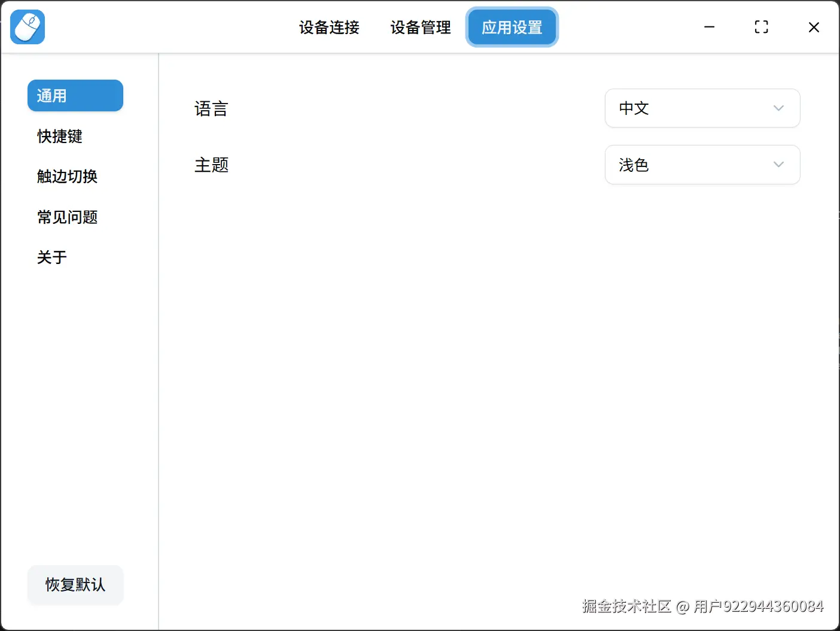View the 常见问题 FAQ section
The image size is (840, 631).
click(67, 217)
